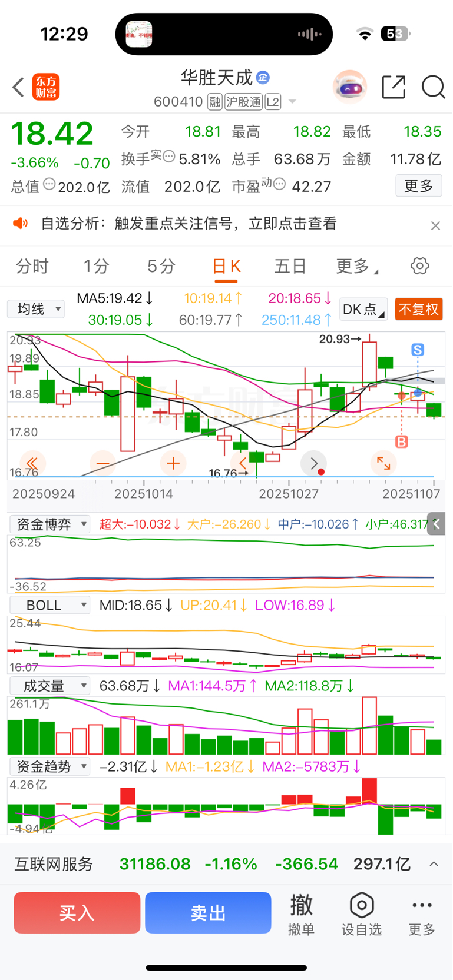Tap the MA5:19.42 value
The height and width of the screenshot is (980, 453).
coord(115,298)
